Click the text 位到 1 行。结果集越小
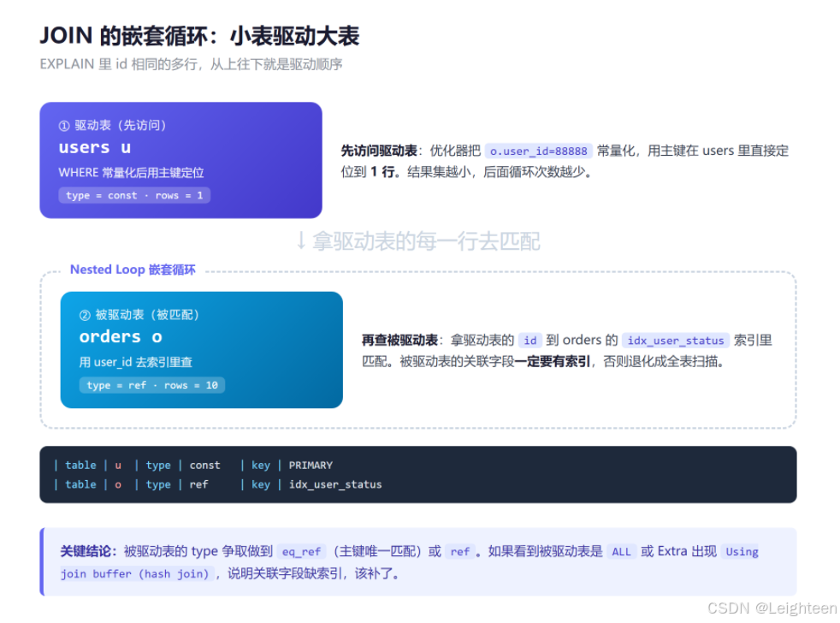The width and height of the screenshot is (840, 623). point(411,173)
